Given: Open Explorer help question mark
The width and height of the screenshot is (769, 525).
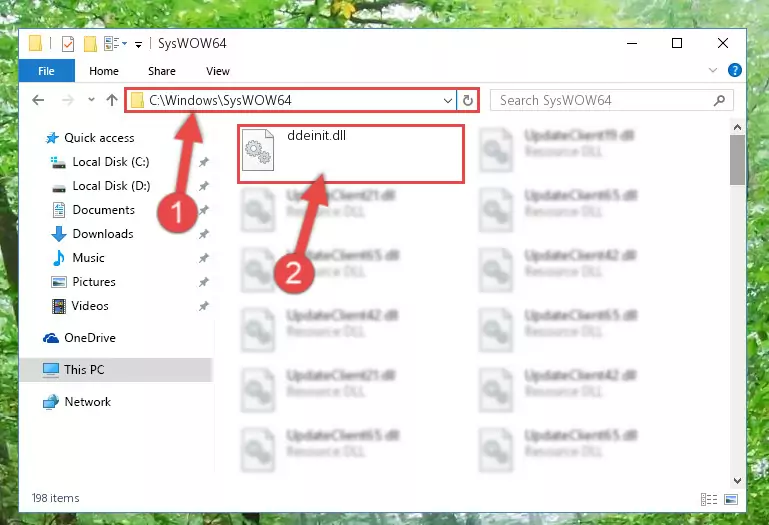Looking at the screenshot, I should point(734,70).
